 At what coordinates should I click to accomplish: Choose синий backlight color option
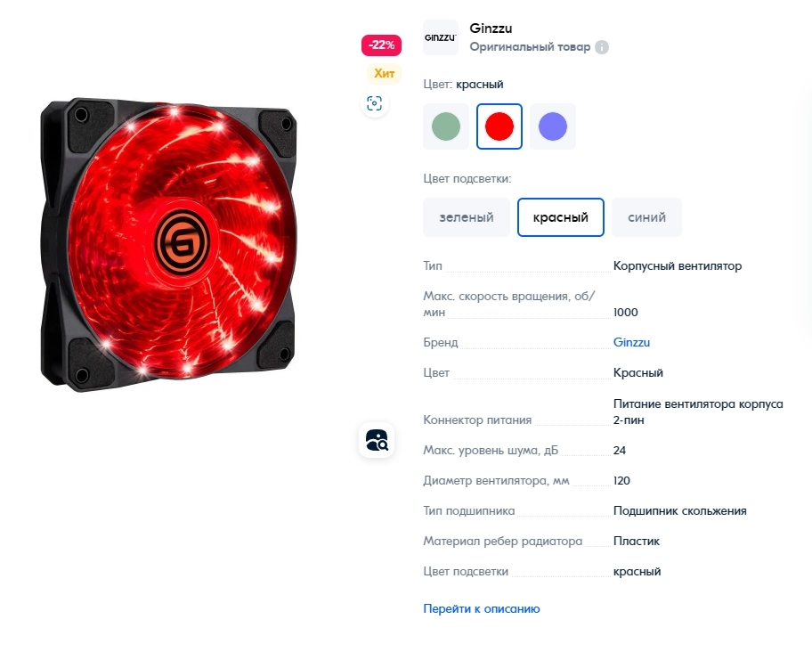(x=646, y=217)
